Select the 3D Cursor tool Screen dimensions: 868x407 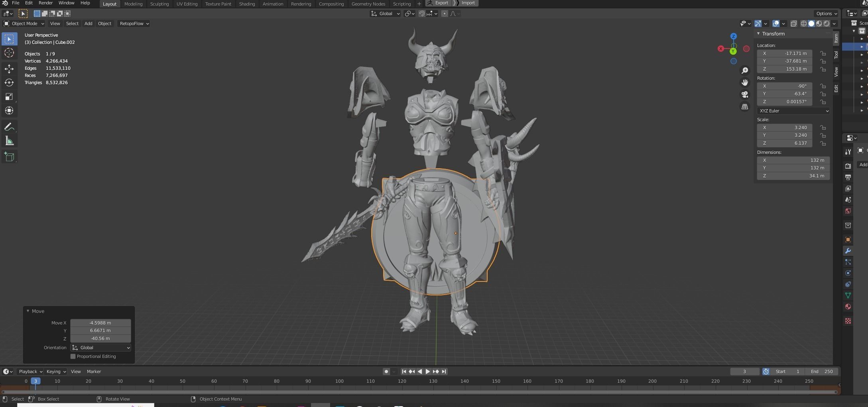pyautogui.click(x=9, y=53)
